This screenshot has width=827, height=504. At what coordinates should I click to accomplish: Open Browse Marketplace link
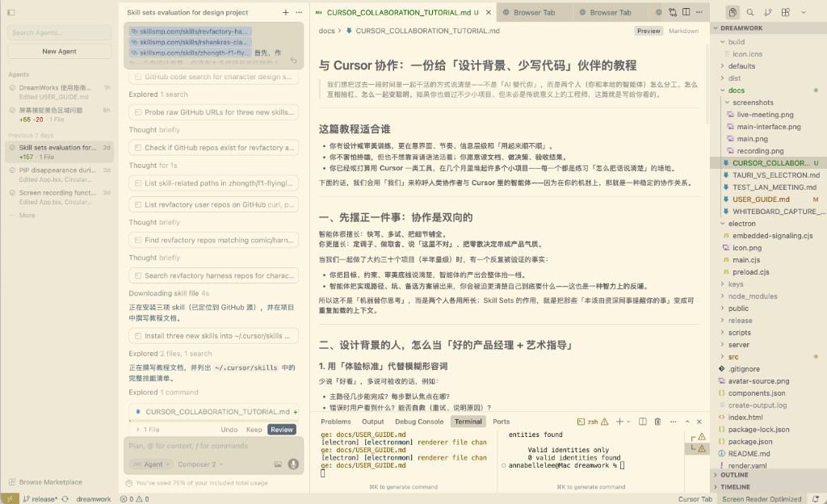(x=46, y=482)
